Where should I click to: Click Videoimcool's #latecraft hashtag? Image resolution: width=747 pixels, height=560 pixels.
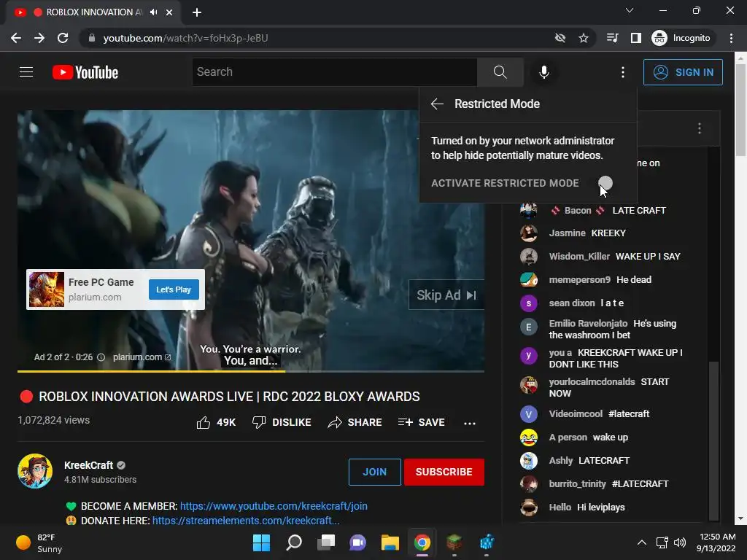[x=629, y=414]
